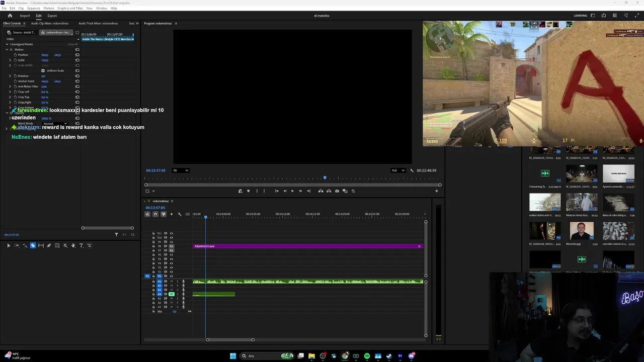
Task: Collapse the Motion effect group
Action: 7,49
